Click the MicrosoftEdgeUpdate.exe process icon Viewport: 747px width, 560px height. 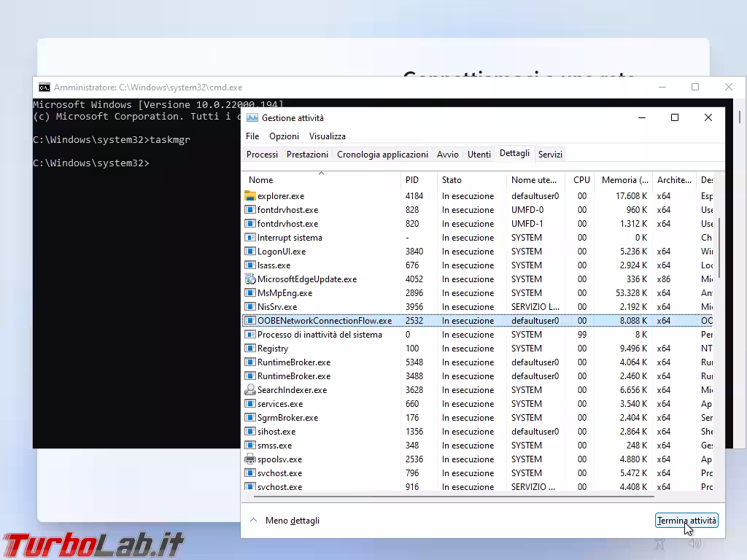point(250,279)
